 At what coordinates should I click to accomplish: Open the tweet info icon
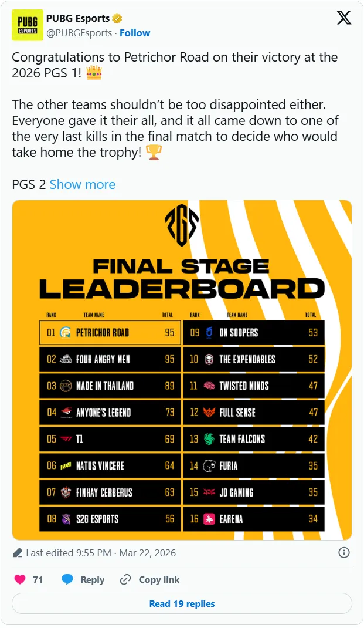click(x=344, y=552)
